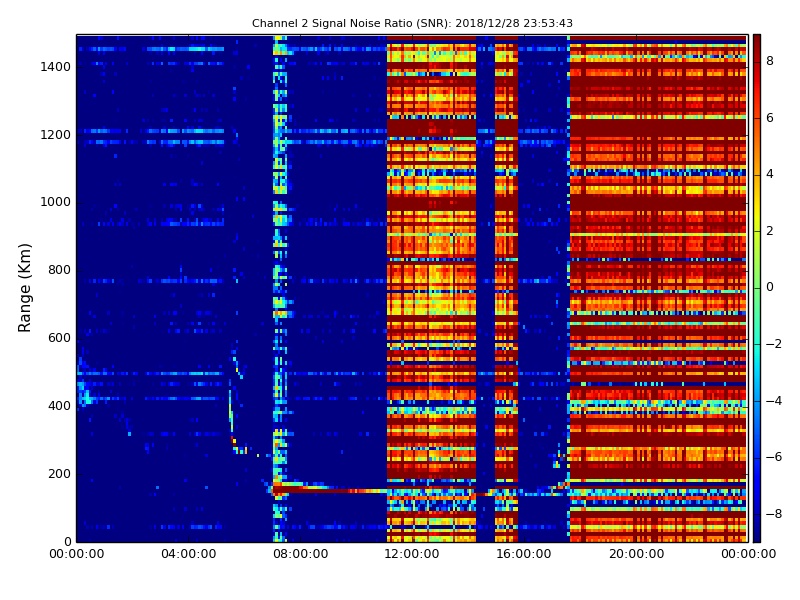Click the 20:00:00 time tick label
The width and height of the screenshot is (800, 600).
[636, 554]
